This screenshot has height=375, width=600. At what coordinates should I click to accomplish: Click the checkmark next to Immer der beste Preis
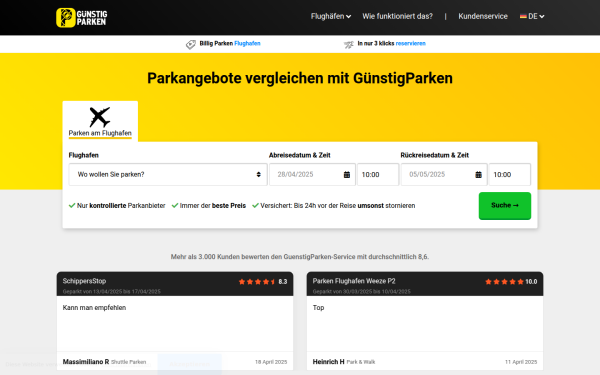pyautogui.click(x=175, y=205)
